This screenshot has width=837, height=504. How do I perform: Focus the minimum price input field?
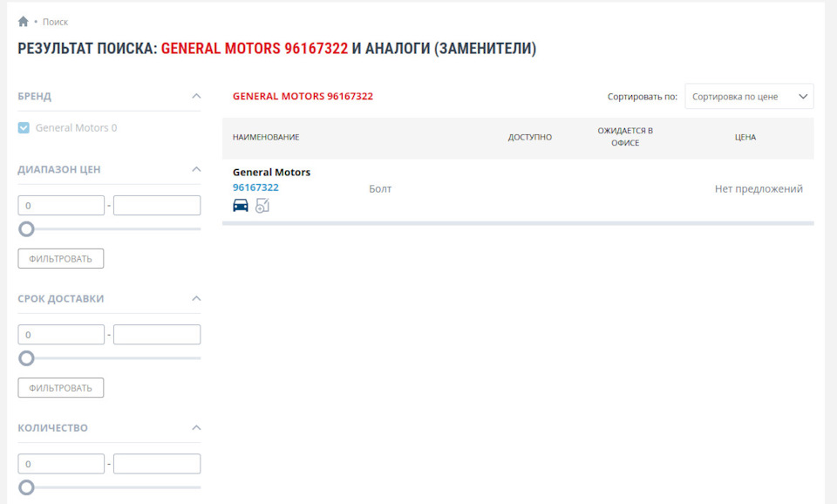61,206
